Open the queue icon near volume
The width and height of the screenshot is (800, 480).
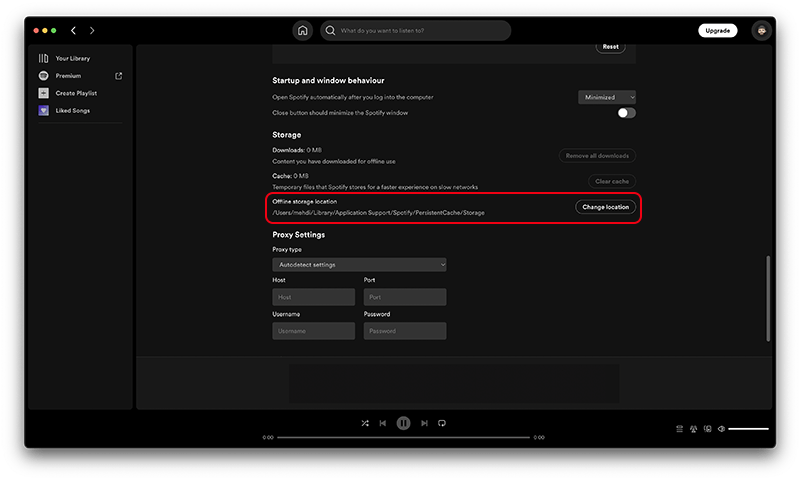[x=680, y=429]
